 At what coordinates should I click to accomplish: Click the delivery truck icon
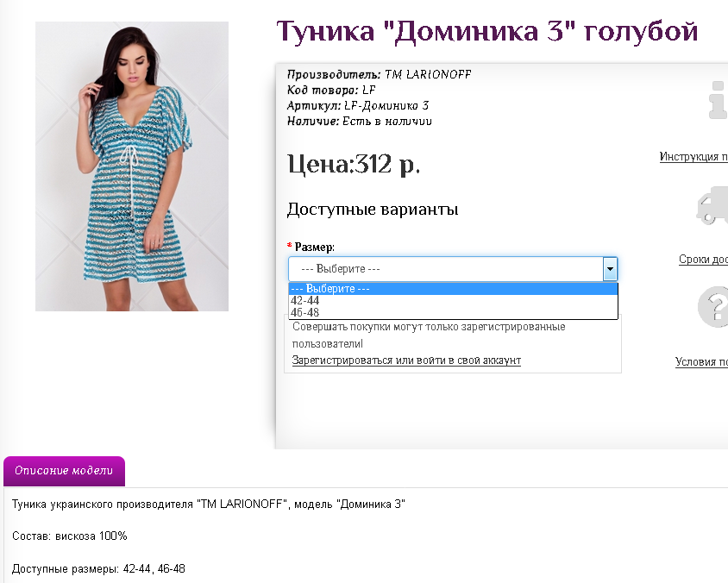point(712,205)
